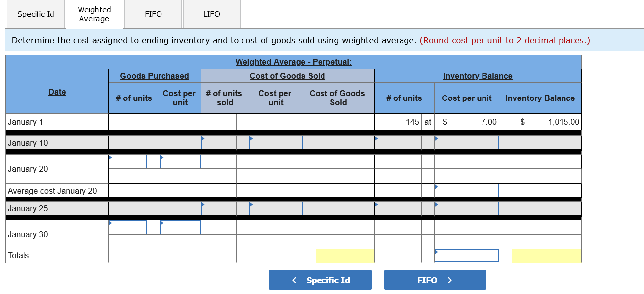
Task: Select January 25 inventory cost per unit cell
Action: (467, 208)
